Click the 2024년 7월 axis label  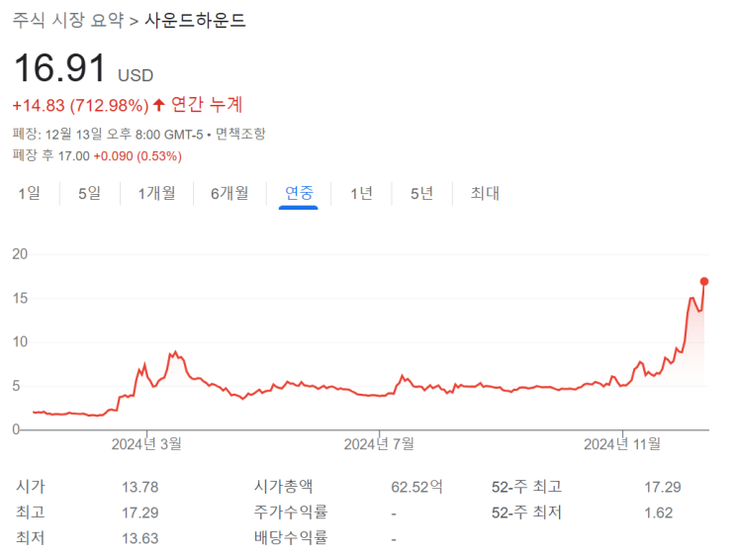click(x=379, y=443)
